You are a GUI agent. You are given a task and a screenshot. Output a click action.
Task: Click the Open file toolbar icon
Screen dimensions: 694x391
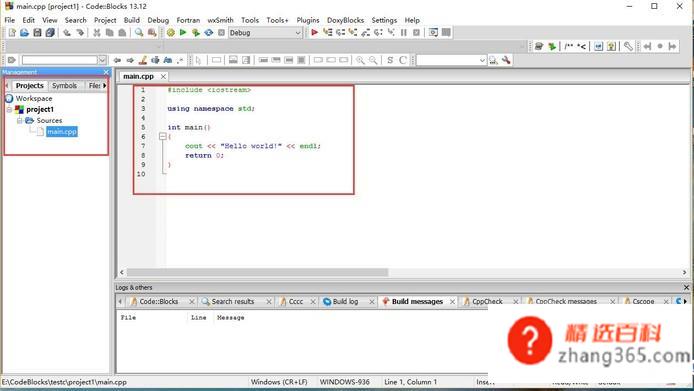click(x=24, y=33)
